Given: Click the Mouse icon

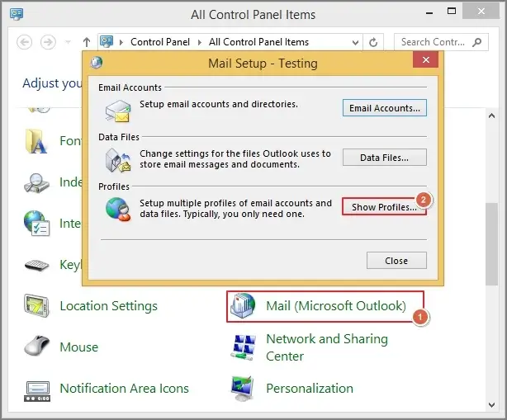Looking at the screenshot, I should coord(37,347).
